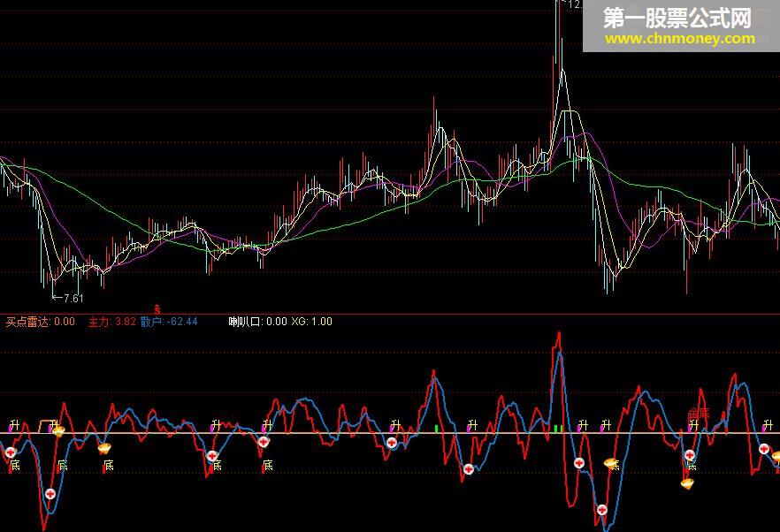Select the red 主力: 3.82 value

pyautogui.click(x=112, y=322)
